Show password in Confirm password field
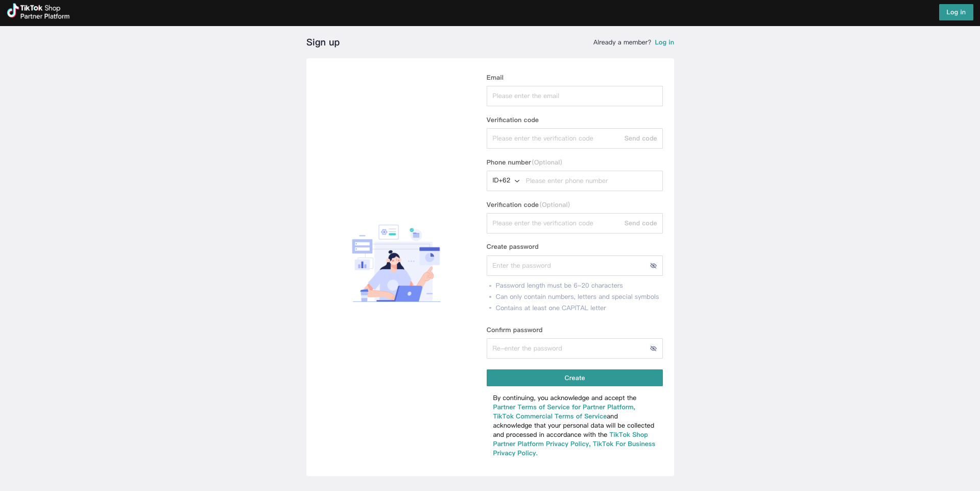The width and height of the screenshot is (980, 491). point(653,348)
